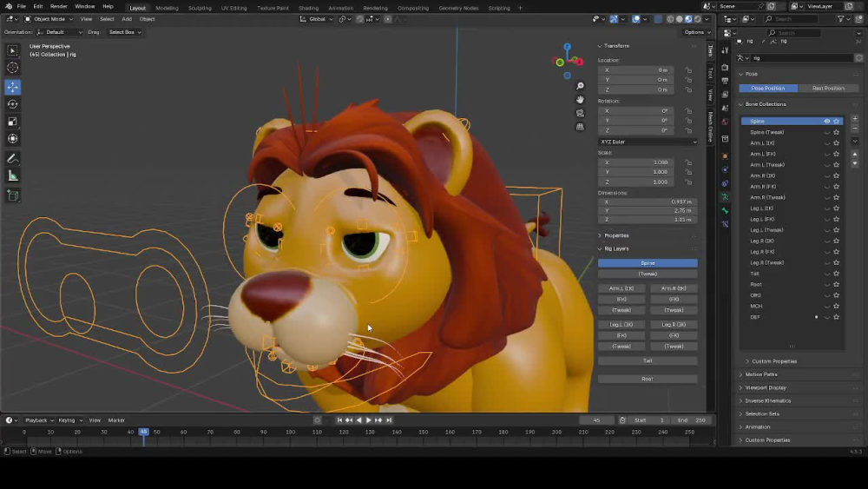Viewport: 868px width, 489px height.
Task: Open the Render properties tab icon
Action: (x=725, y=68)
